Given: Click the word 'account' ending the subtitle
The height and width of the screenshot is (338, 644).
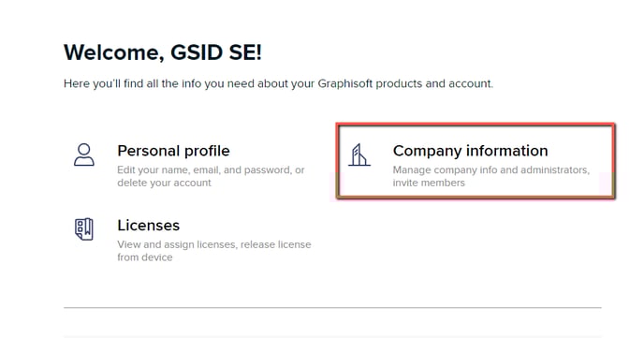Looking at the screenshot, I should click(x=470, y=83).
